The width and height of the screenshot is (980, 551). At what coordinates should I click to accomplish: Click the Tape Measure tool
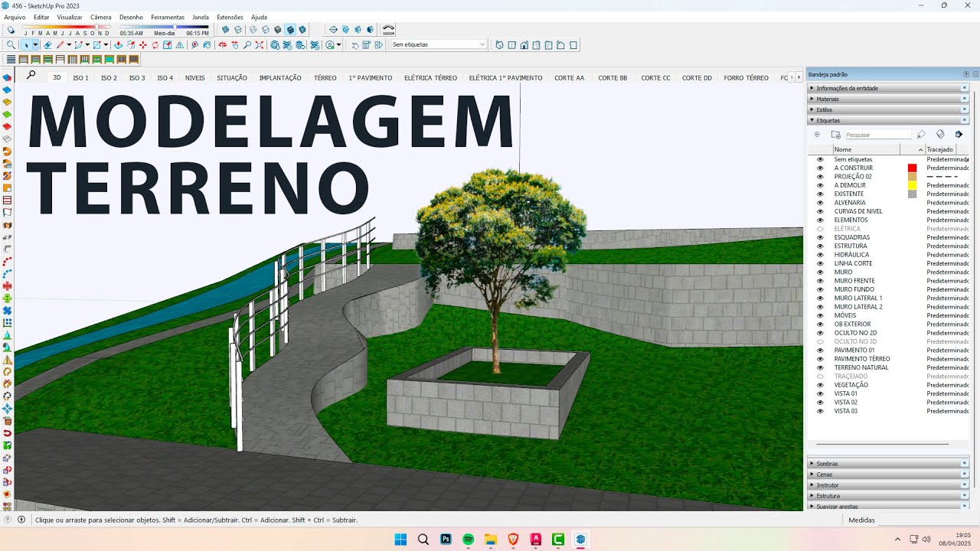[194, 44]
